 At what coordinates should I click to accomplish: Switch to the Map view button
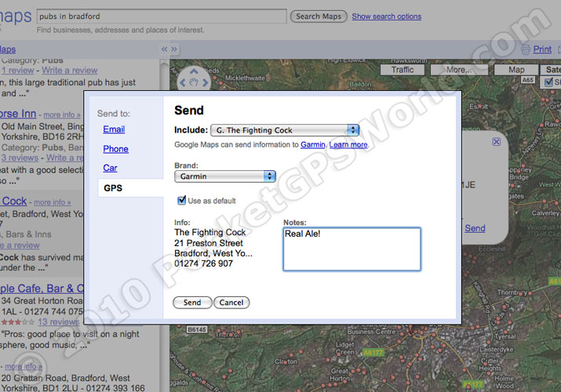point(516,70)
